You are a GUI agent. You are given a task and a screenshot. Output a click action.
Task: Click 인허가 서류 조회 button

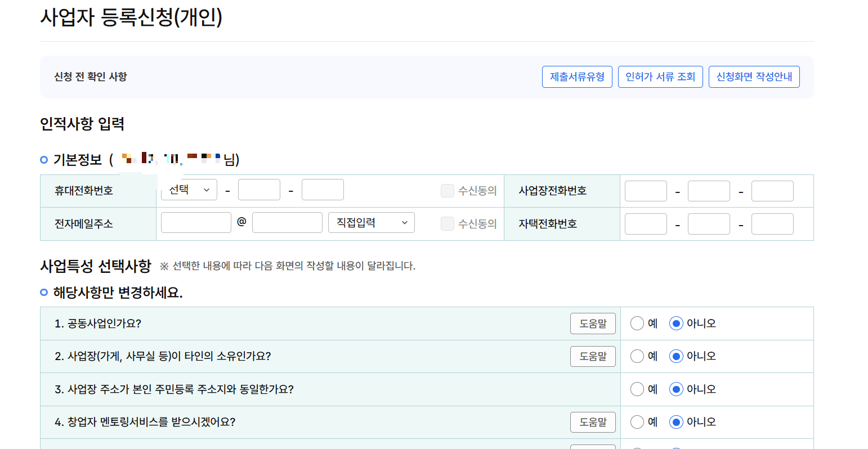click(x=660, y=77)
